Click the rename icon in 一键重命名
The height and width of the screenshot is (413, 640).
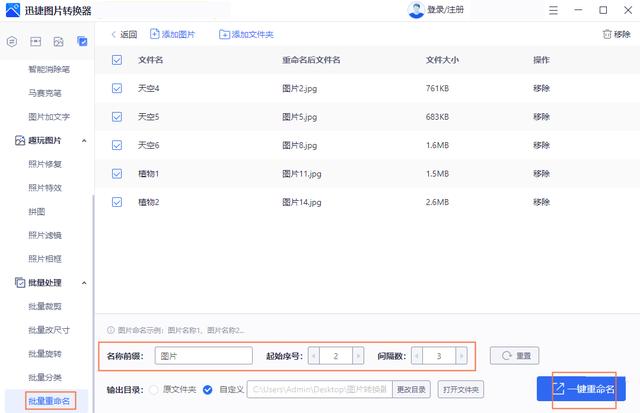(558, 389)
